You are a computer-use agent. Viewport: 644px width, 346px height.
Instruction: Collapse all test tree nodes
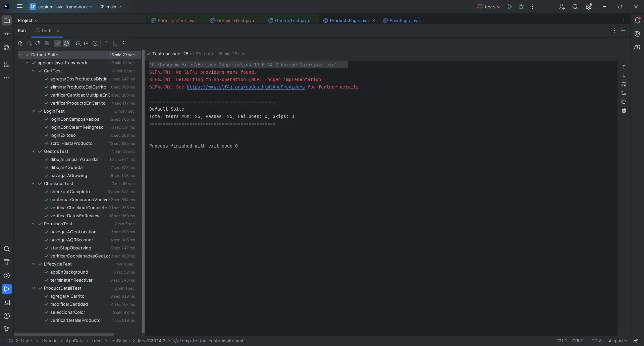86,44
